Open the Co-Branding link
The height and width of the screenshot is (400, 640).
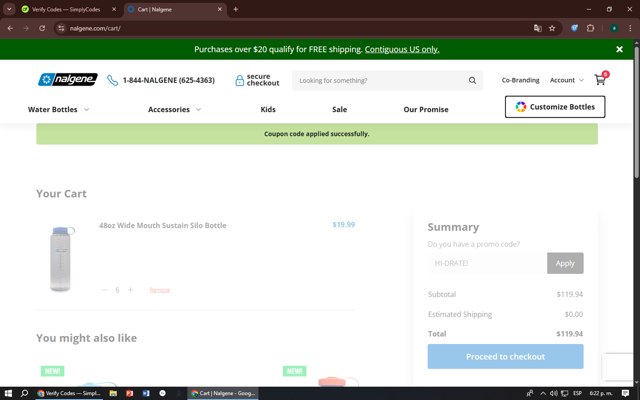pos(520,80)
